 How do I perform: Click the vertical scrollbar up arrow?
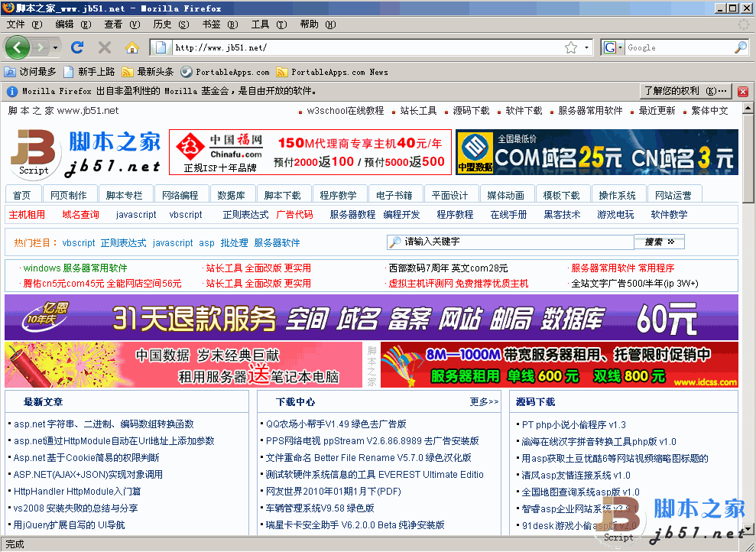pyautogui.click(x=748, y=108)
